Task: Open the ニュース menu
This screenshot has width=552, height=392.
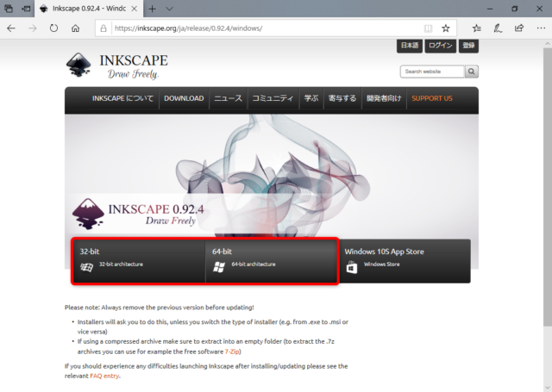Action: [228, 98]
